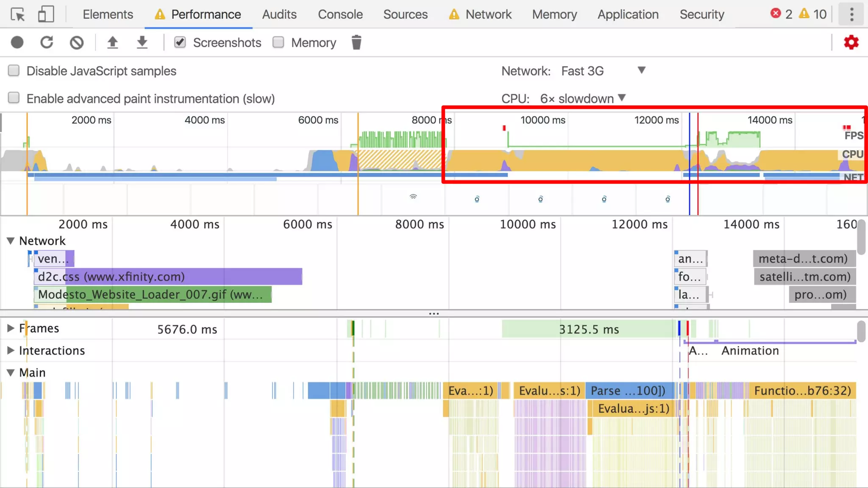Click the Clear recording icon
Viewport: 868px width, 488px height.
77,42
